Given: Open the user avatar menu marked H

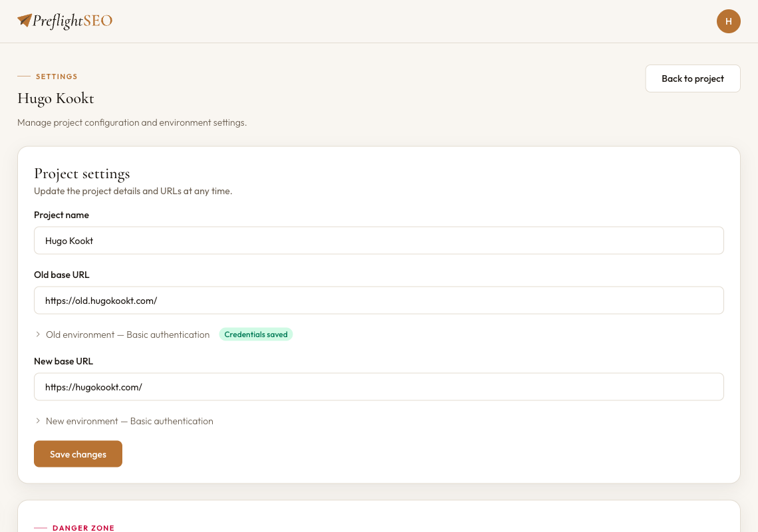Looking at the screenshot, I should pyautogui.click(x=729, y=21).
